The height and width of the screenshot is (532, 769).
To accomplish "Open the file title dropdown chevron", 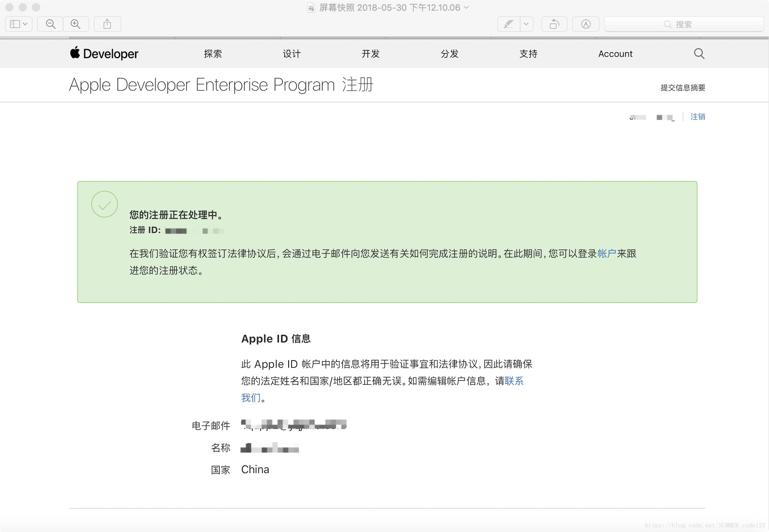I will [x=467, y=7].
